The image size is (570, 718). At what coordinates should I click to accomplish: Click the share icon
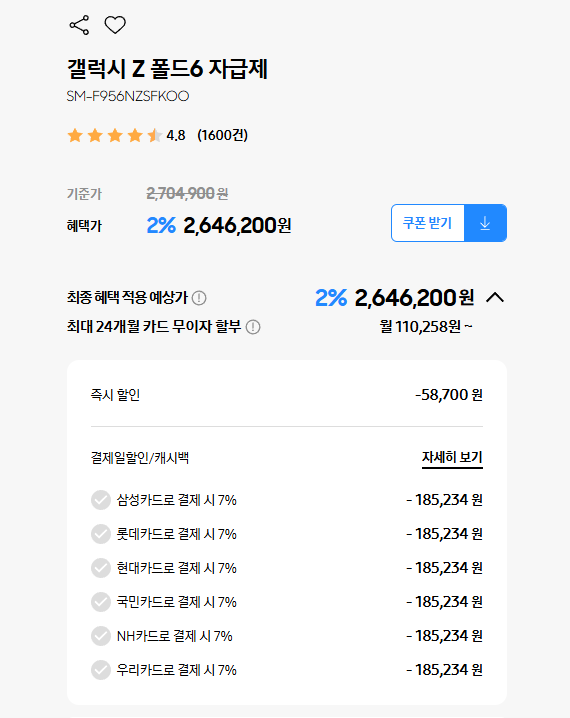(79, 25)
